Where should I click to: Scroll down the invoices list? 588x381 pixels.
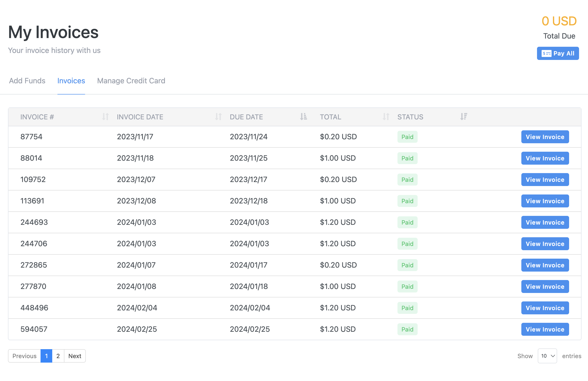coord(75,356)
